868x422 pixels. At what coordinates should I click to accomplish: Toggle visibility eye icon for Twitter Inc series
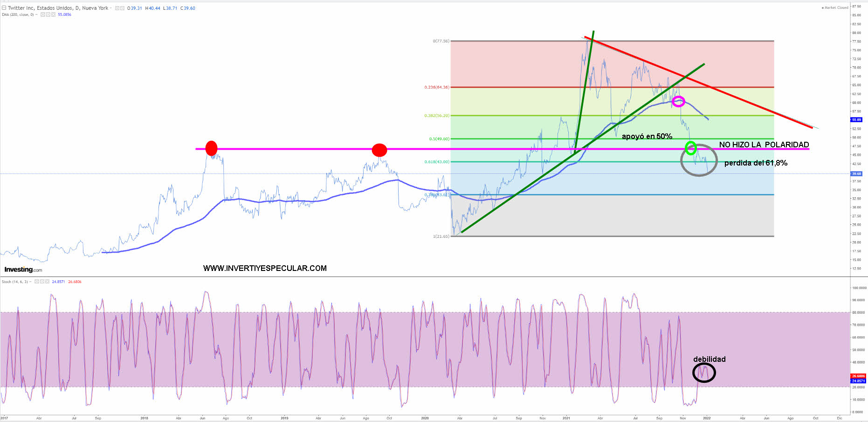(x=117, y=8)
